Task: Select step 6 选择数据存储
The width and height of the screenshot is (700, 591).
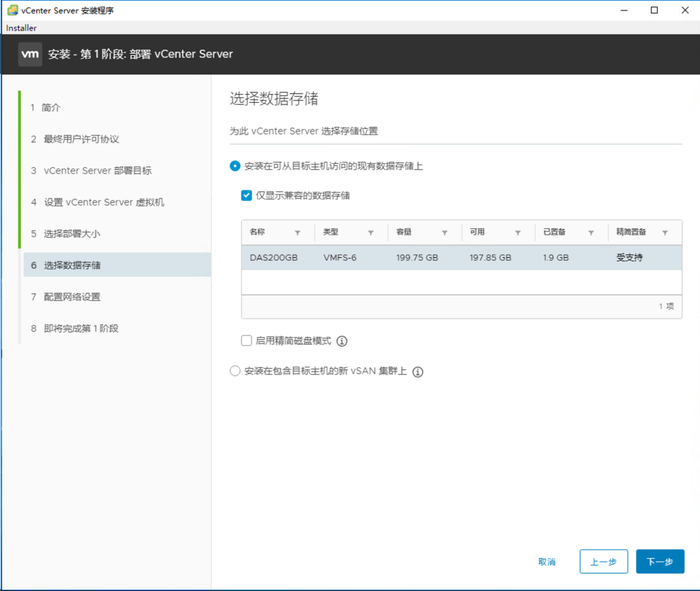Action: coord(117,265)
